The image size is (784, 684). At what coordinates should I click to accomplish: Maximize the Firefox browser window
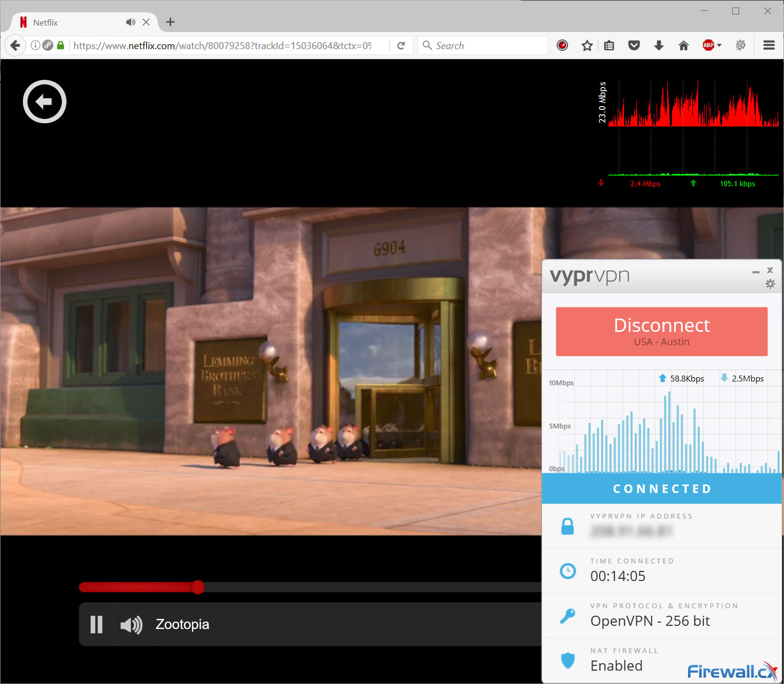coord(735,11)
